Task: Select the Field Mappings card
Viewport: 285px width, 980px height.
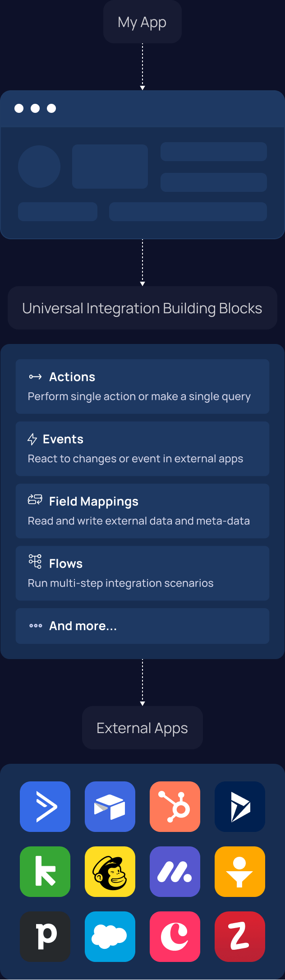Action: [142, 511]
